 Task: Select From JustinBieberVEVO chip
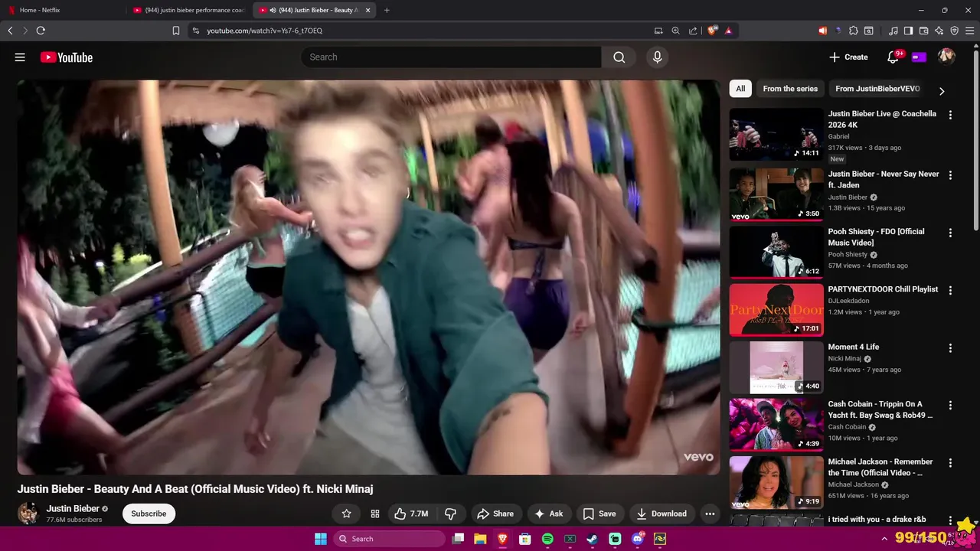[877, 89]
